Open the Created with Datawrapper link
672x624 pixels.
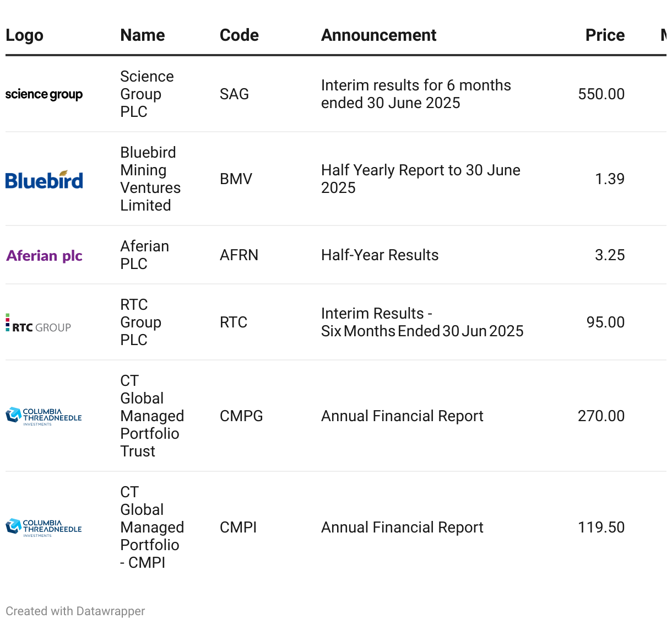point(75,611)
